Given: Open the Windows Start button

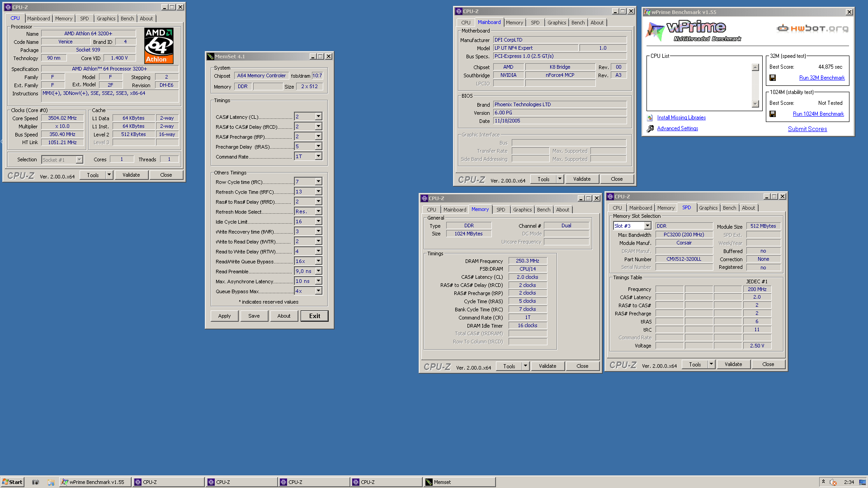Looking at the screenshot, I should click(x=12, y=482).
